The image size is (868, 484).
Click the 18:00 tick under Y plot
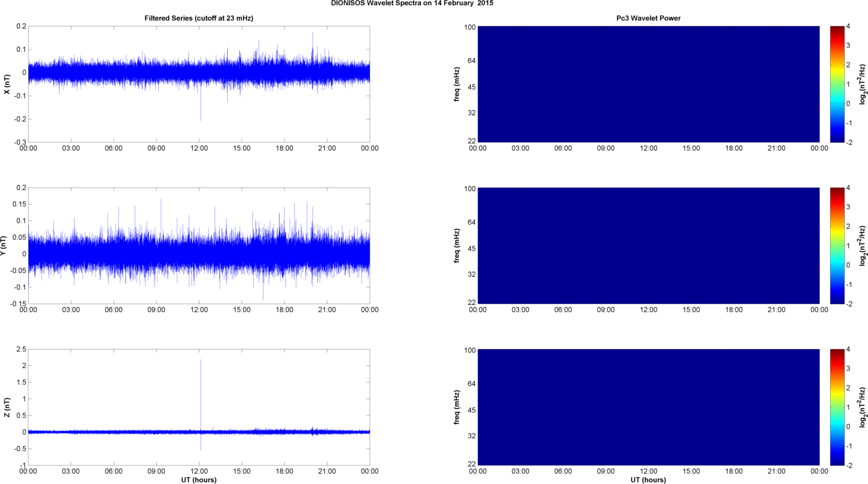coord(284,310)
